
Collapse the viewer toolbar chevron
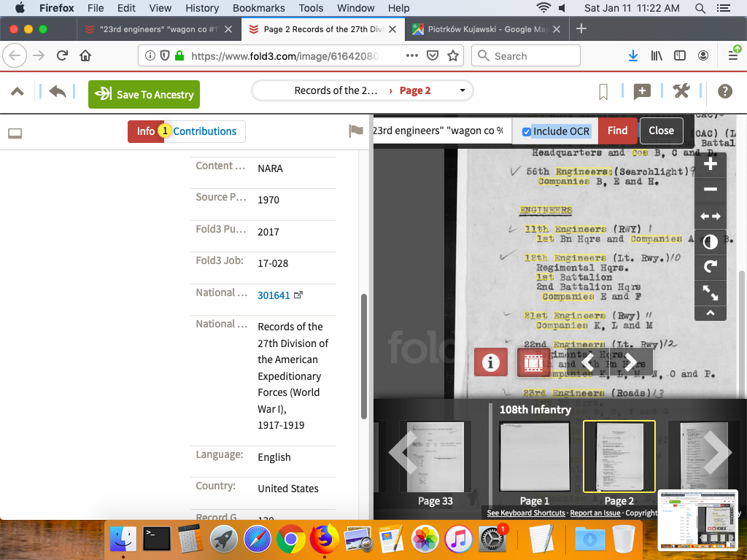click(x=710, y=313)
